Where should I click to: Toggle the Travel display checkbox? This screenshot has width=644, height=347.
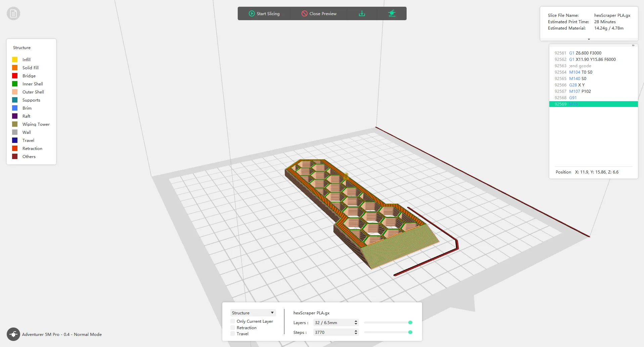pos(233,334)
